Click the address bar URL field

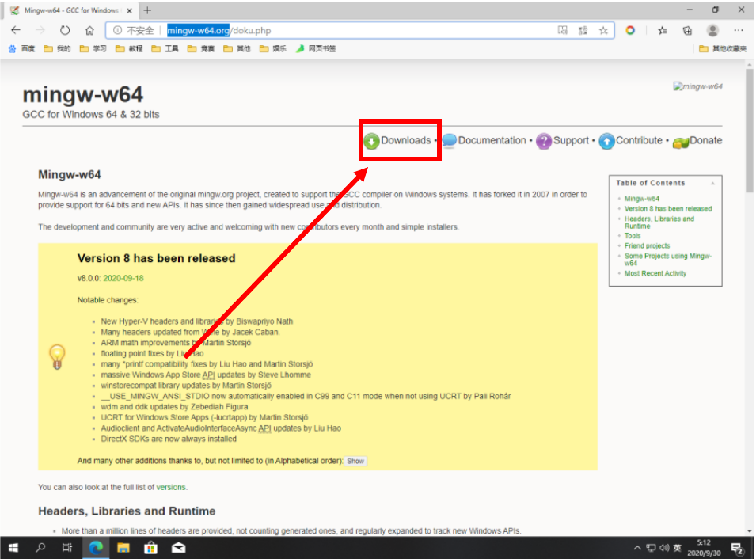click(332, 30)
